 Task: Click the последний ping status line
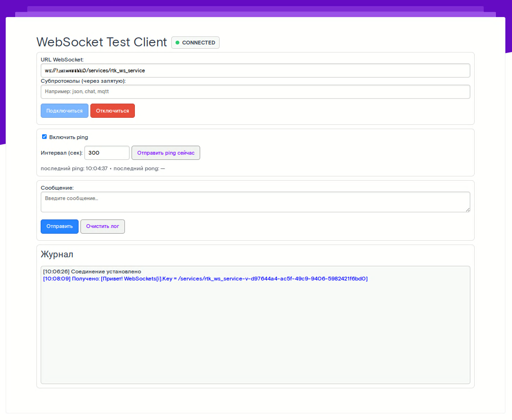[x=103, y=168]
